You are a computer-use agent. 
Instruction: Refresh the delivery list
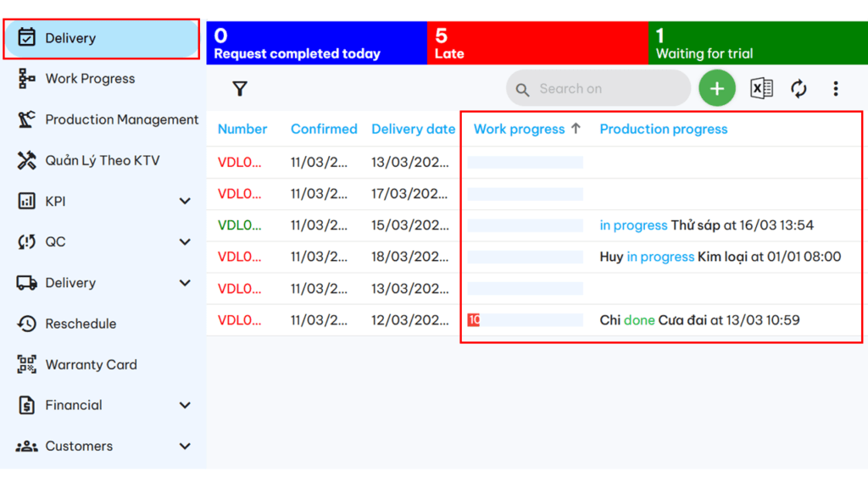[798, 89]
